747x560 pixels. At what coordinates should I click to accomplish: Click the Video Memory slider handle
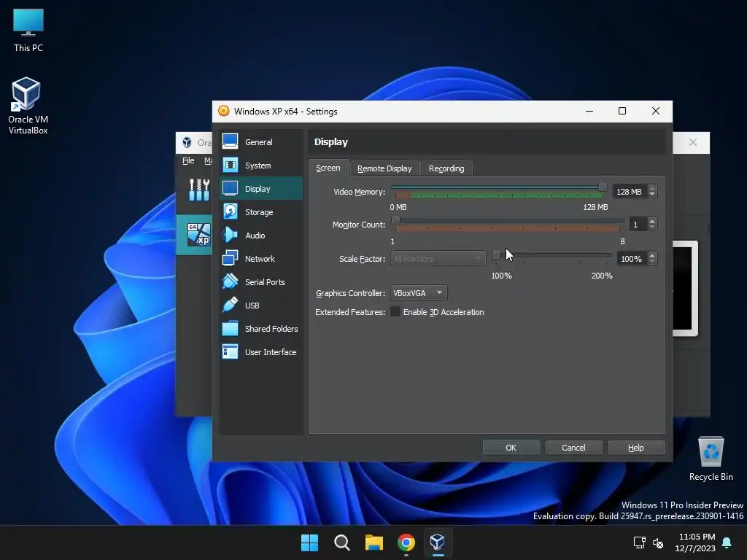pyautogui.click(x=603, y=187)
